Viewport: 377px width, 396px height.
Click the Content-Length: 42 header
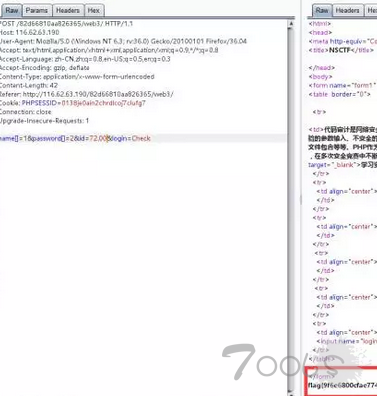(29, 85)
